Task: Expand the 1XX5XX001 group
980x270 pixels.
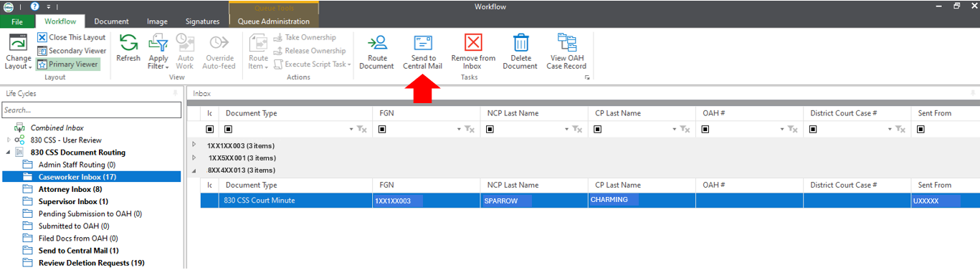Action: pyautogui.click(x=194, y=158)
